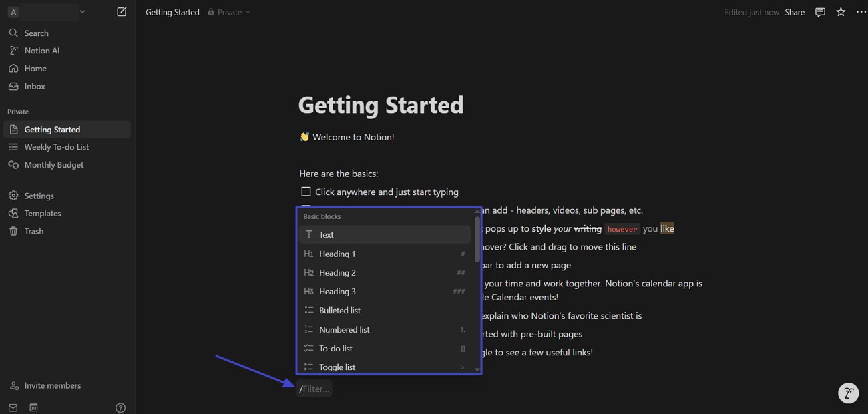Click the red 'however' code text
Screen dimensions: 868x414
click(622, 229)
